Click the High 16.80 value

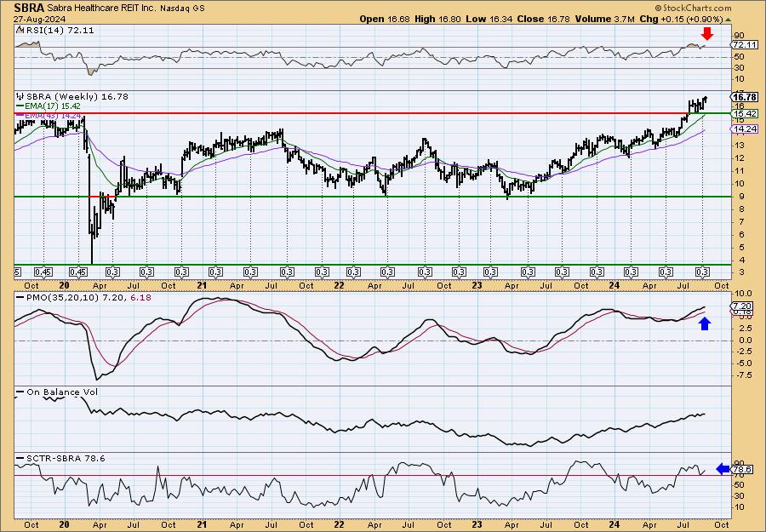coord(437,19)
